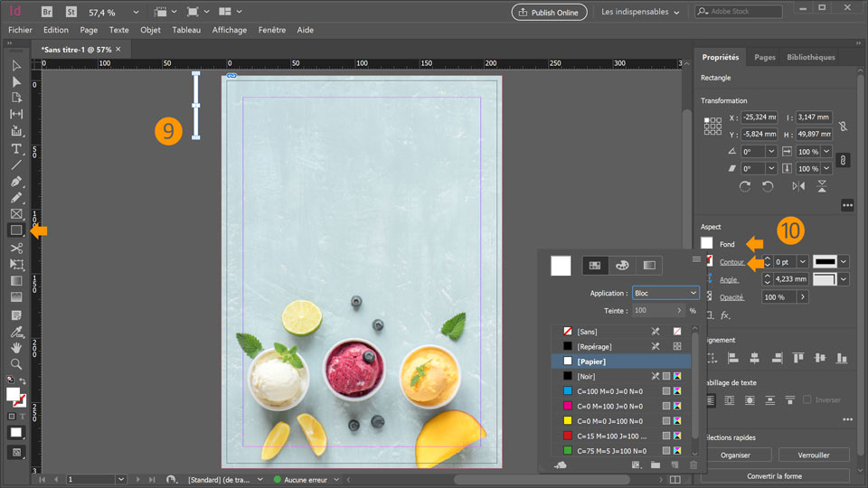The width and height of the screenshot is (868, 488).
Task: Select the Free Transform tool
Action: pos(16,265)
